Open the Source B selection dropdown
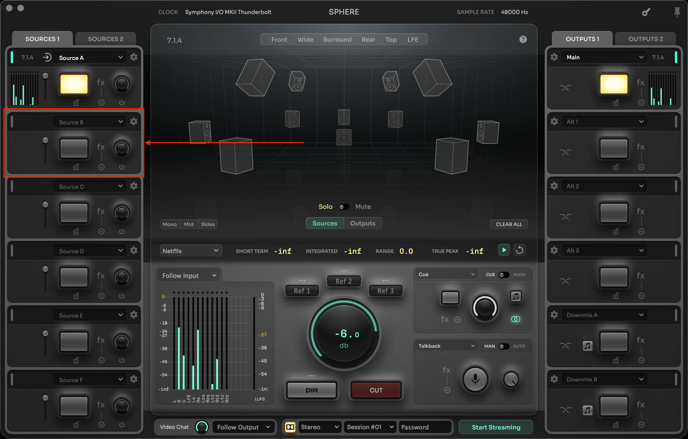This screenshot has width=688, height=439. (90, 122)
